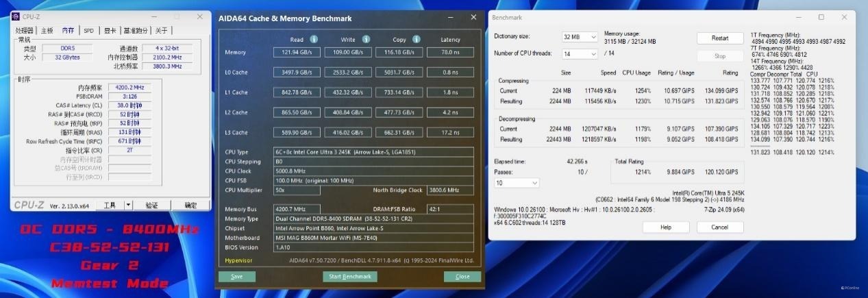
Task: Click the CPU-Z title bar app icon
Action: (16, 16)
